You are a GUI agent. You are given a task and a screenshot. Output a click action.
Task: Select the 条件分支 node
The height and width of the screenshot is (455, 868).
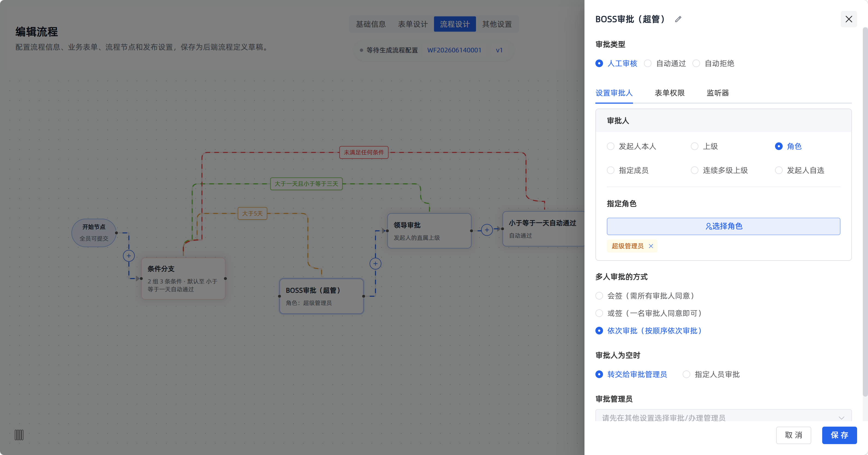point(183,279)
